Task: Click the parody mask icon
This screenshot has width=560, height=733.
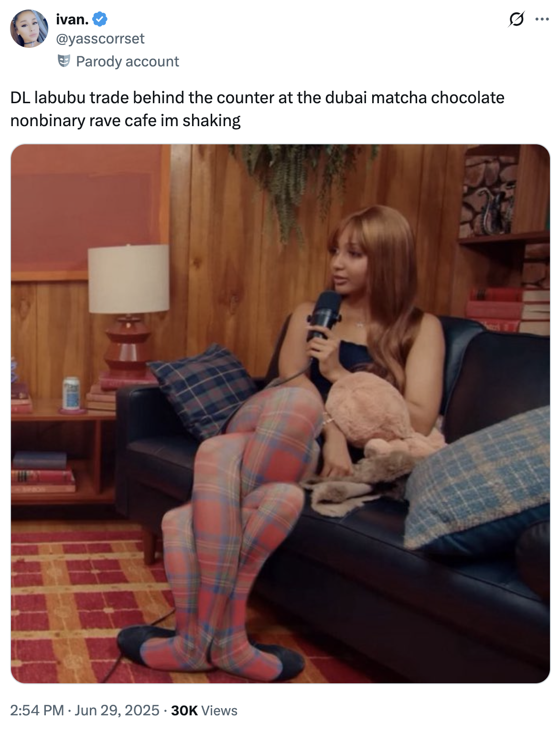Action: [x=64, y=61]
